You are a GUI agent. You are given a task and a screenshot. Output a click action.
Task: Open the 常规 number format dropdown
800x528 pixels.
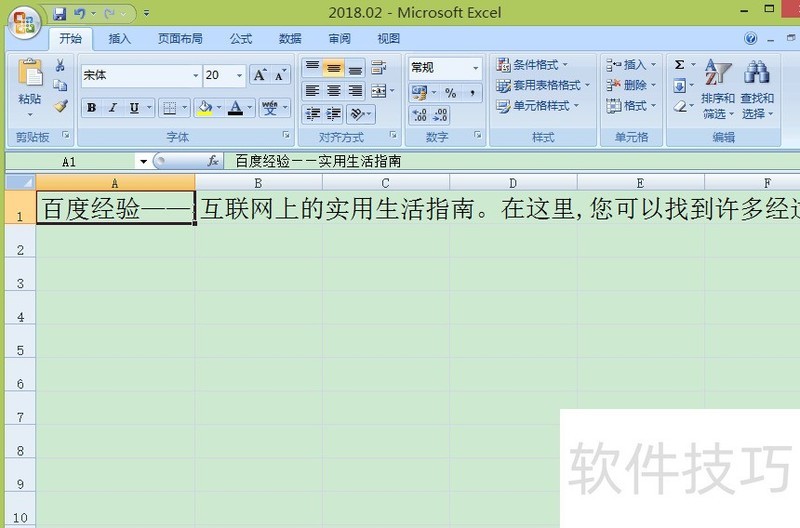pos(475,68)
